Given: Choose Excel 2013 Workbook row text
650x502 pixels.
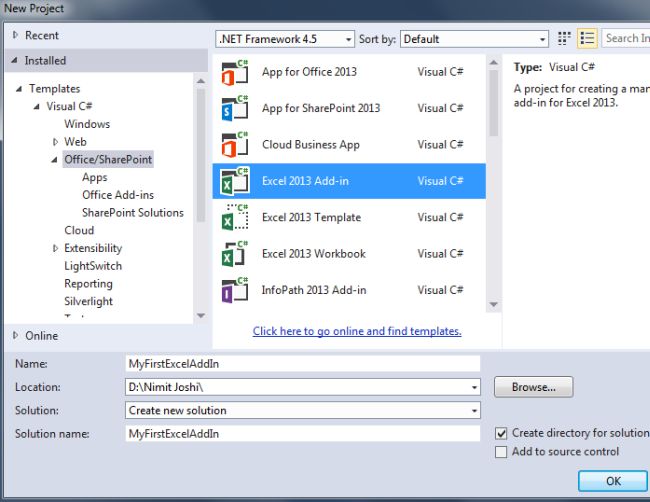Looking at the screenshot, I should click(314, 254).
